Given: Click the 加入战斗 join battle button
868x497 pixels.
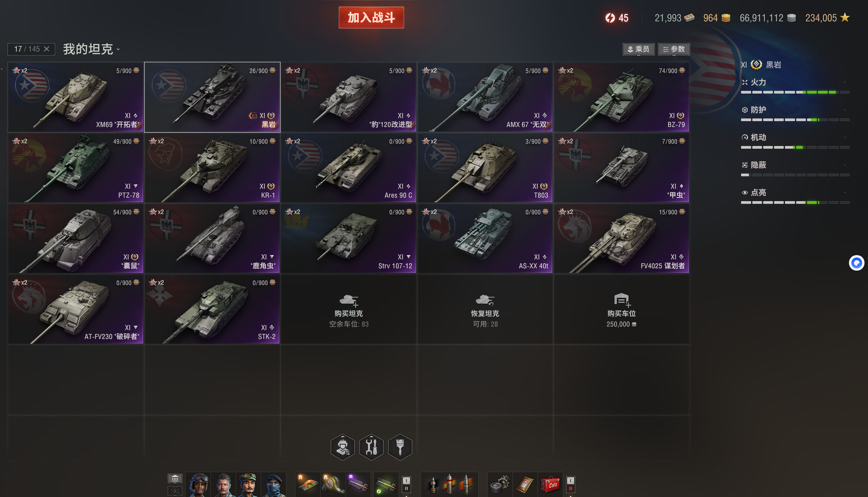Looking at the screenshot, I should 371,17.
